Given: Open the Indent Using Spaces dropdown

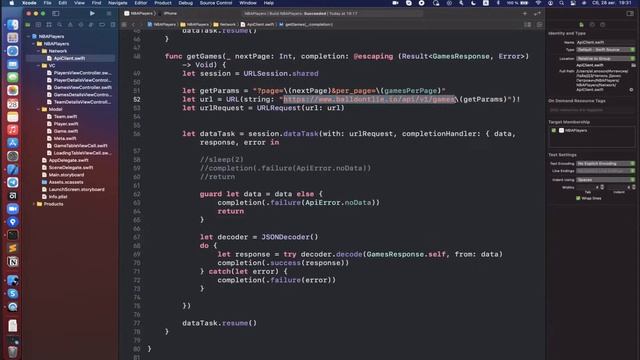Looking at the screenshot, I should (x=606, y=180).
